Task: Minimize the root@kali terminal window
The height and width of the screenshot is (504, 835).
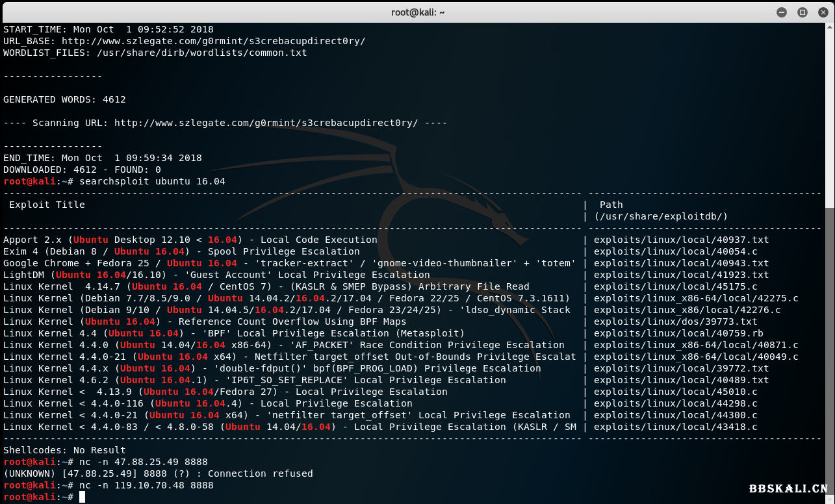Action: 782,12
